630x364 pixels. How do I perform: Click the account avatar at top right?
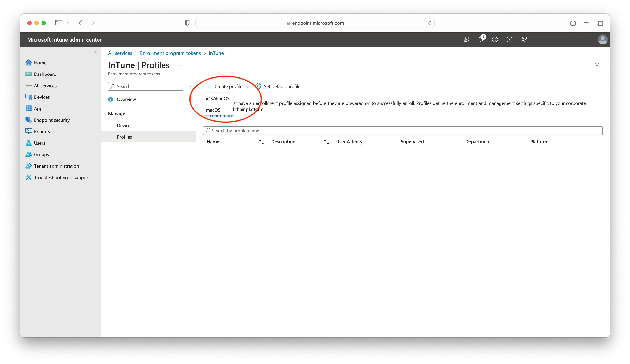pos(603,39)
